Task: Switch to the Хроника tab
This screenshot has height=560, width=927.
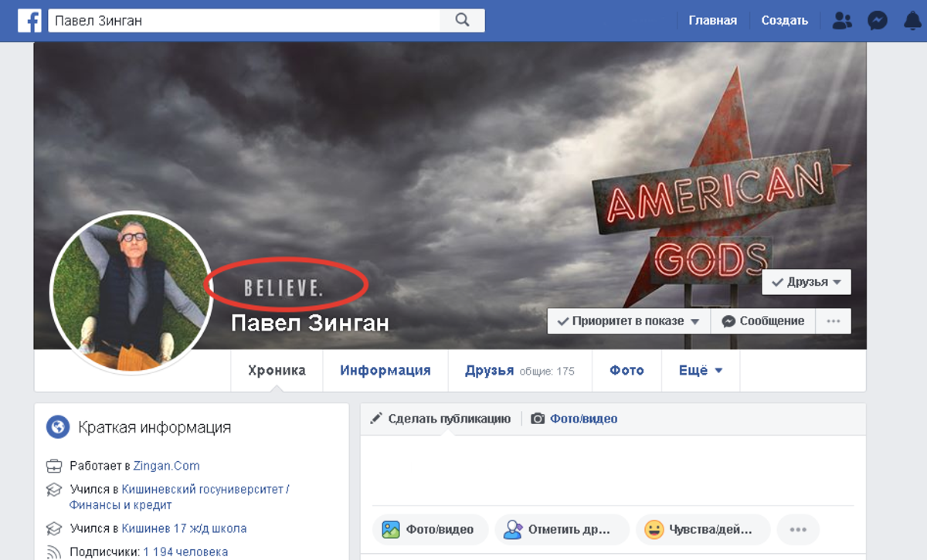Action: click(x=277, y=371)
